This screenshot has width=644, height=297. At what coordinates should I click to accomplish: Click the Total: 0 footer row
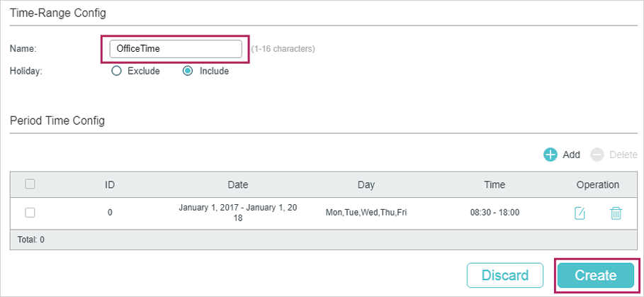pos(324,240)
